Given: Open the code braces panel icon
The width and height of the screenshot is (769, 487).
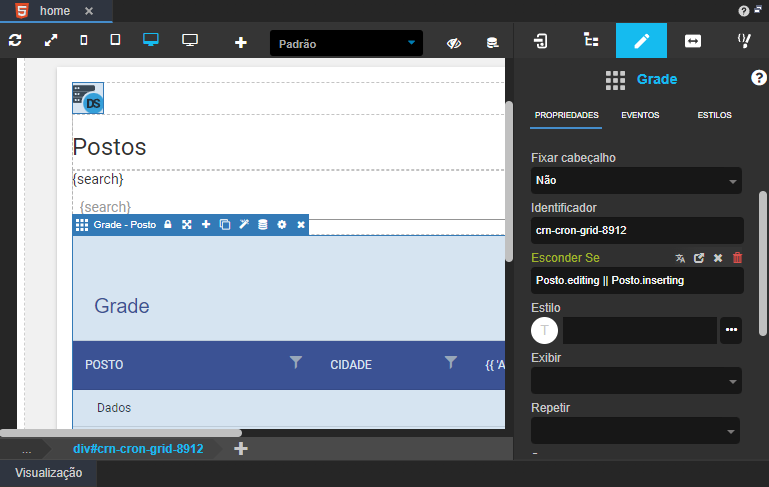Looking at the screenshot, I should pos(744,41).
